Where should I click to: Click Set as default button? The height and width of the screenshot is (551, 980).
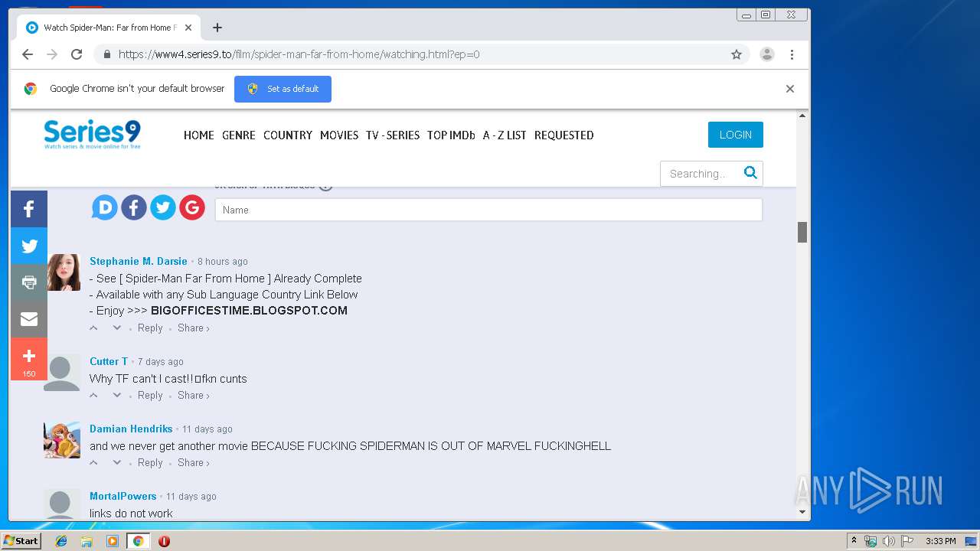coord(283,89)
